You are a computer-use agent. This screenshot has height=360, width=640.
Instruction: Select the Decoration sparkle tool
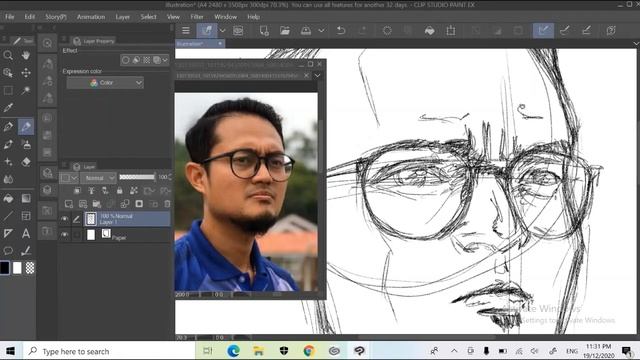click(8, 162)
